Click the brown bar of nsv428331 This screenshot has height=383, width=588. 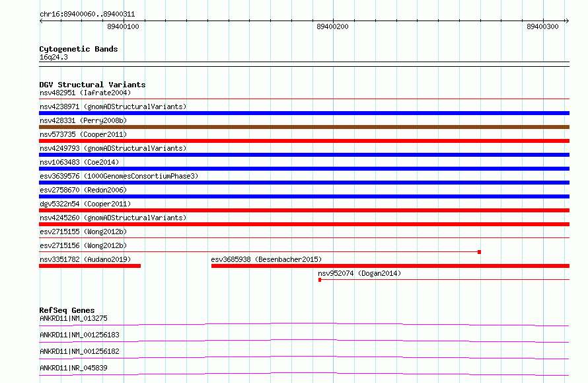coord(304,127)
